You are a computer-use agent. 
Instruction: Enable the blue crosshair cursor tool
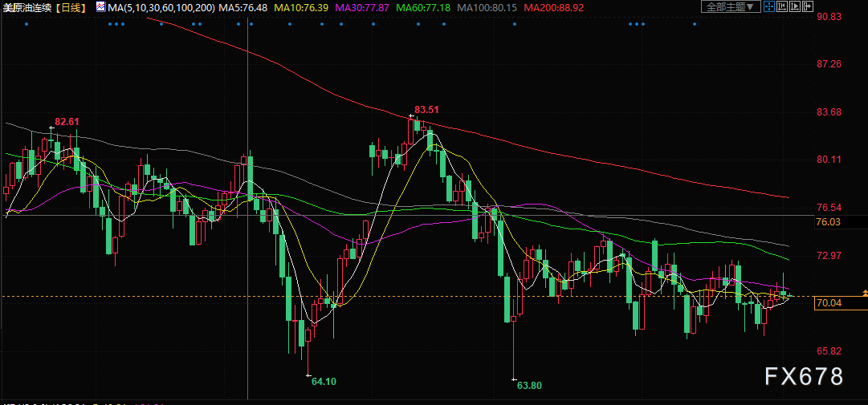pos(769,6)
